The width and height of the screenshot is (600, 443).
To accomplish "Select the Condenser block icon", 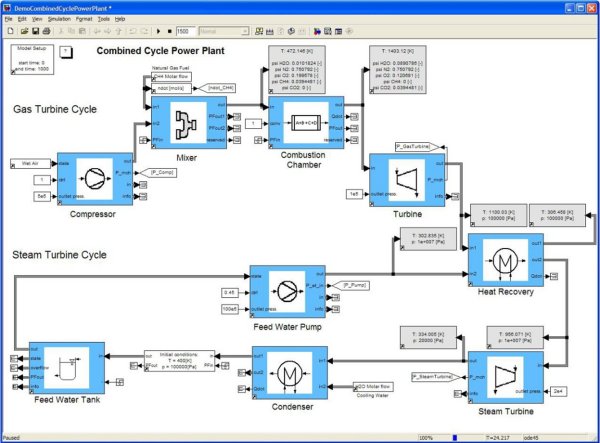I will pos(290,373).
